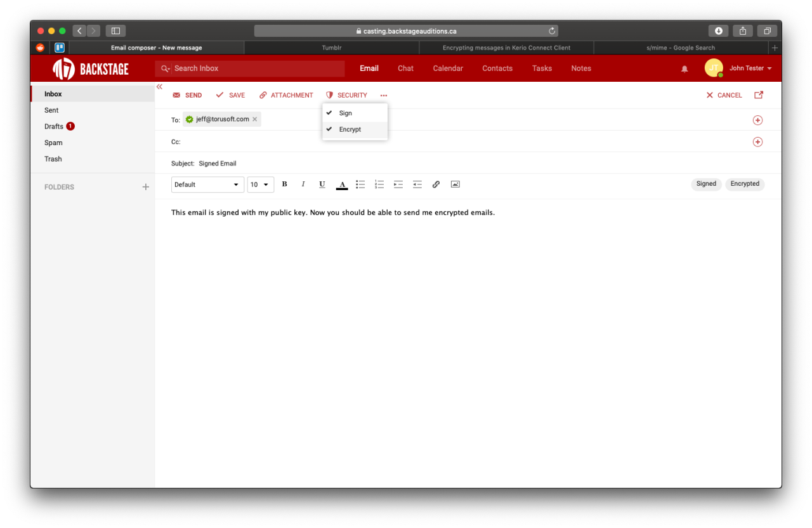Open Safari share menu
Viewport: 812px width, 528px height.
pyautogui.click(x=743, y=31)
